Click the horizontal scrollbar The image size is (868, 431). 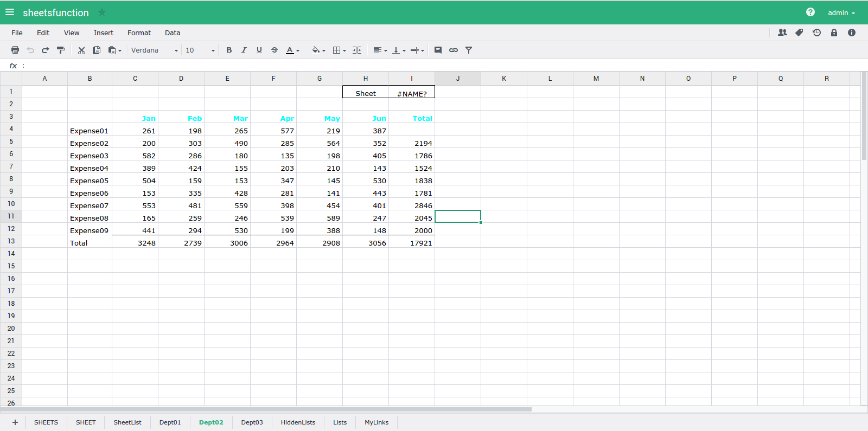pyautogui.click(x=266, y=409)
